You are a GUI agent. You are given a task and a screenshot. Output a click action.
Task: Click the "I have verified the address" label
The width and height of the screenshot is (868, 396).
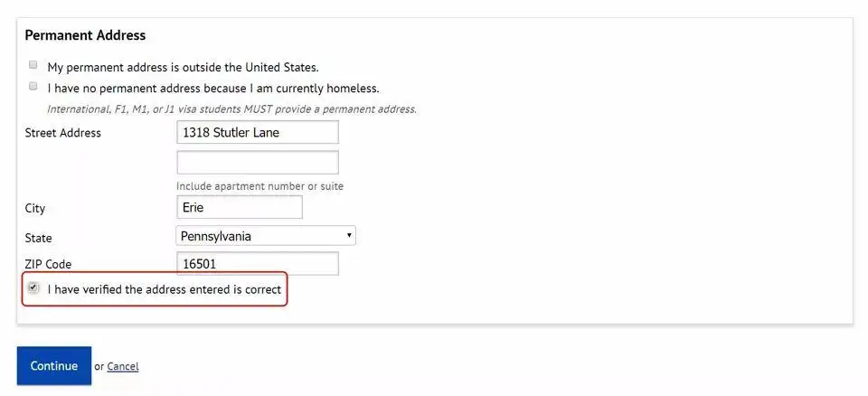165,289
